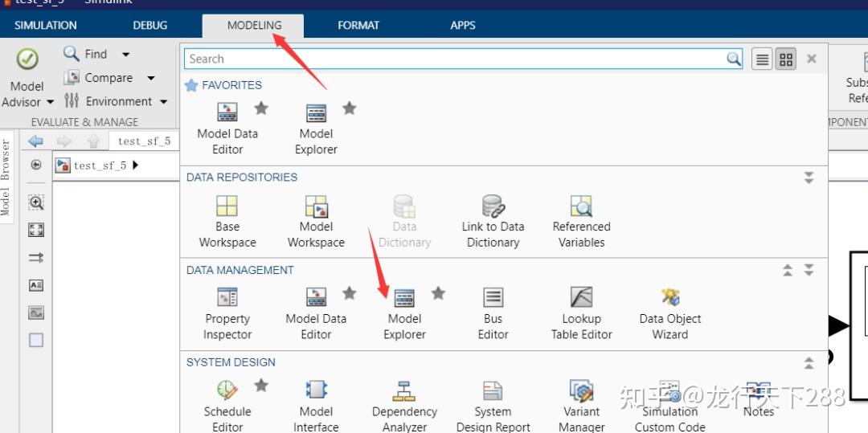
Task: Select test_sf_5 model tab
Action: (x=144, y=141)
